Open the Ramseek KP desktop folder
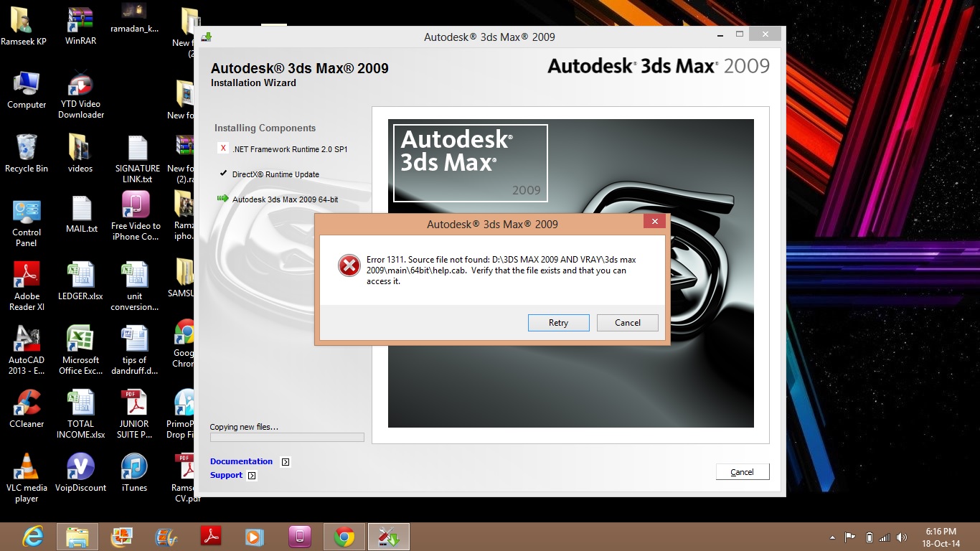The height and width of the screenshot is (551, 980). click(x=24, y=26)
